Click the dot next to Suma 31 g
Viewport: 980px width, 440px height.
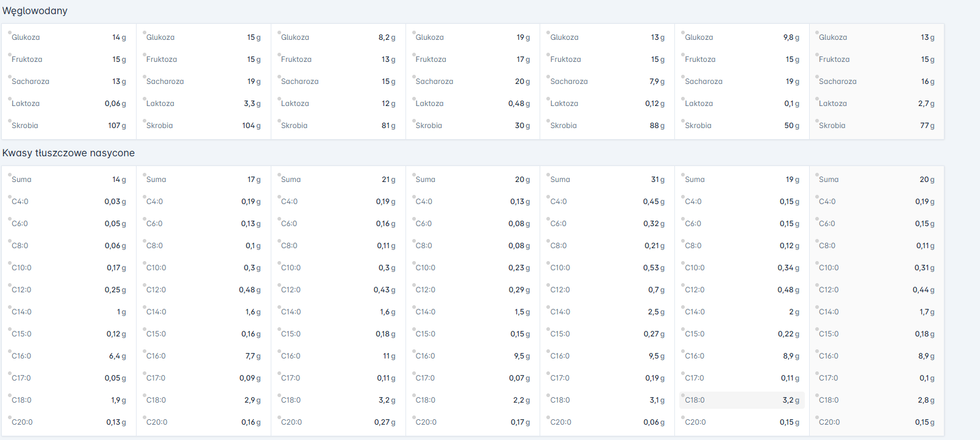(549, 175)
